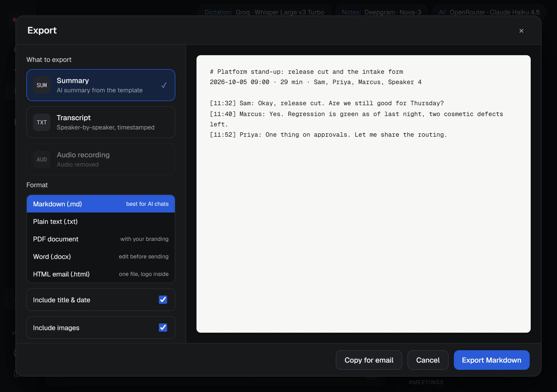Screen dimensions: 557x392
Task: Click the 'edit before sending' hint
Action: click(144, 256)
